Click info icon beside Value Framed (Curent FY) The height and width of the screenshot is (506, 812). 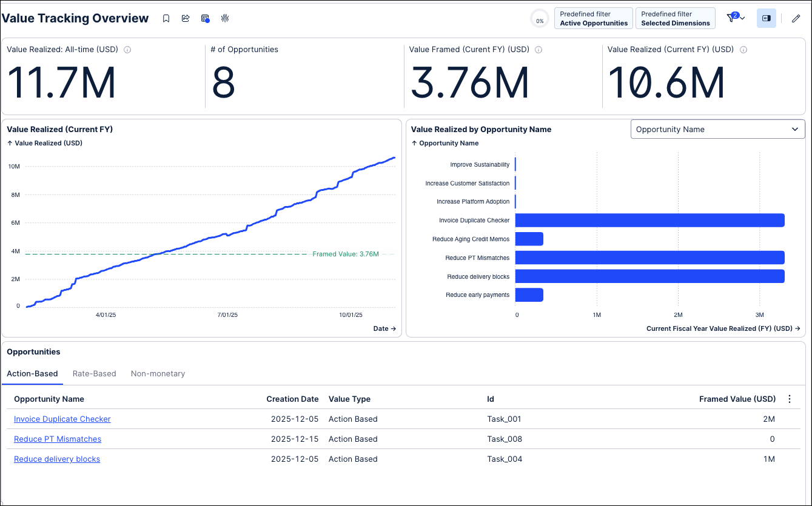coord(539,50)
